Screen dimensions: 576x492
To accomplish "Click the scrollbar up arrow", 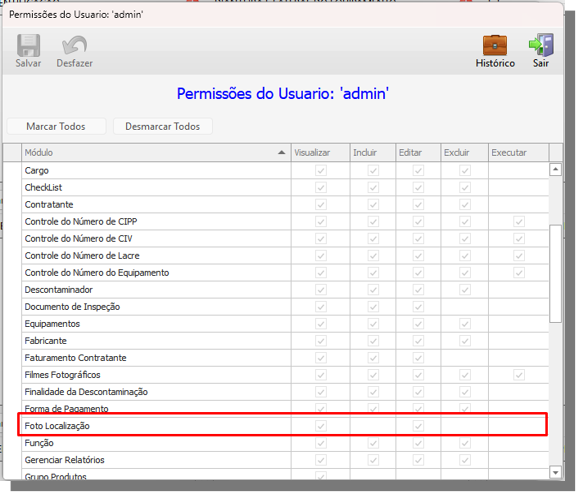I will (x=555, y=169).
